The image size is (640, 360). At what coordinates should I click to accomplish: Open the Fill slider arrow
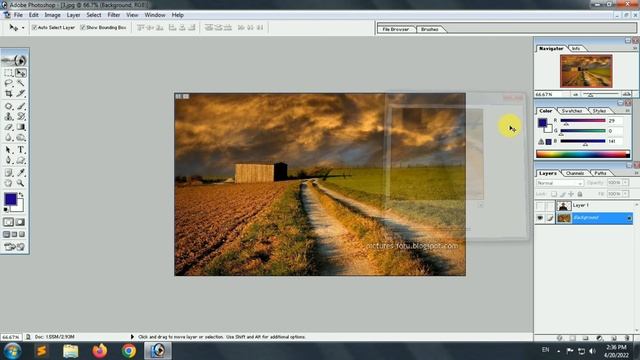(x=625, y=193)
